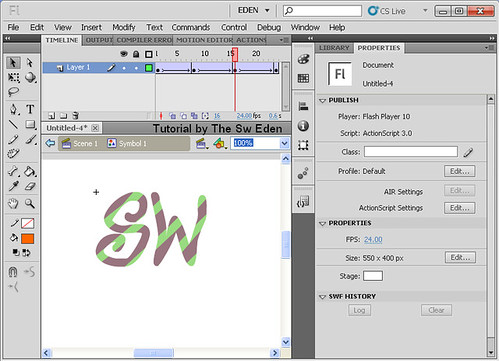Select the Pencil tool
The height and width of the screenshot is (361, 499).
(x=13, y=139)
